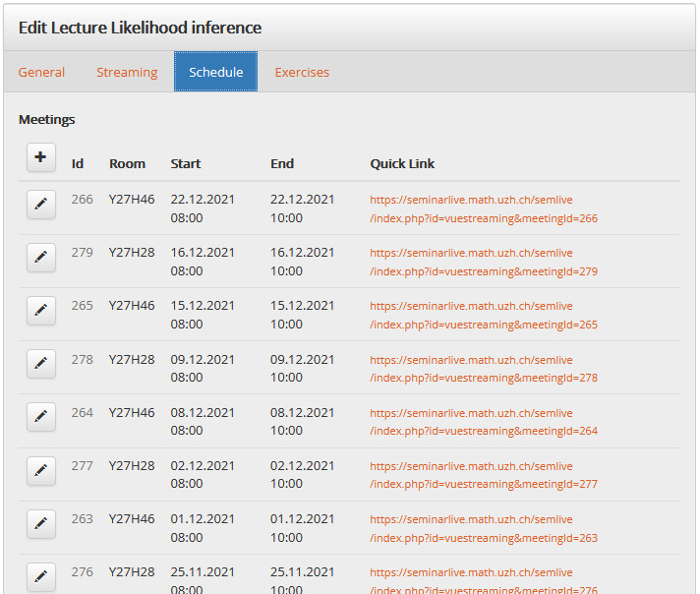
Task: Click the quick link for meetingId=264
Action: pyautogui.click(x=483, y=421)
